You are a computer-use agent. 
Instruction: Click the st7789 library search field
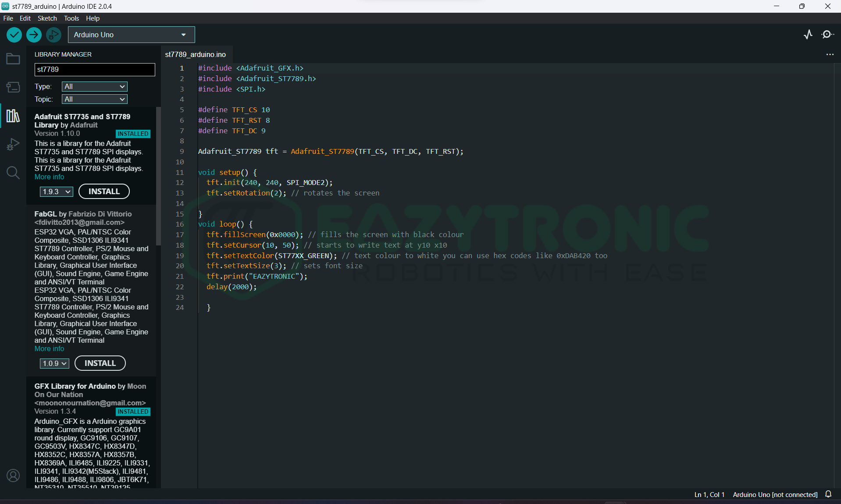click(x=94, y=69)
